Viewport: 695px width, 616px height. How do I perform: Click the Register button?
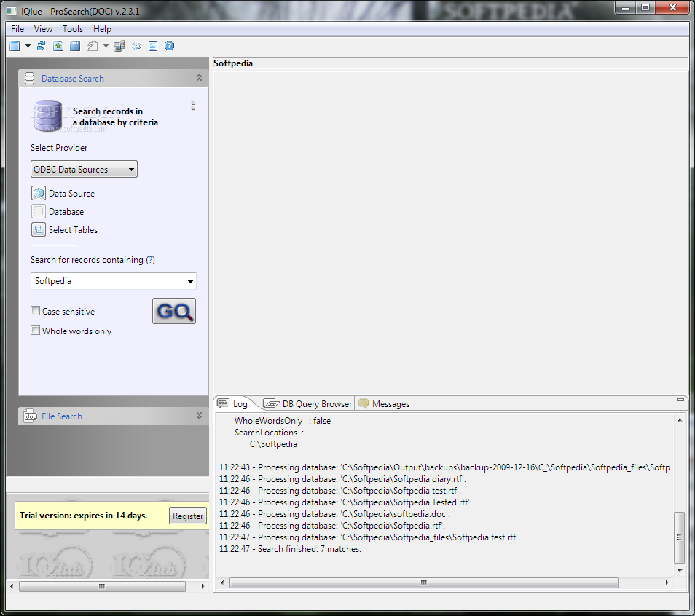[188, 516]
